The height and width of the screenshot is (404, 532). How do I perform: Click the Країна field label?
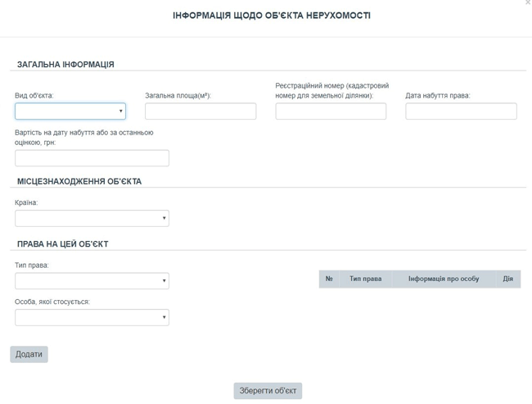click(x=26, y=202)
